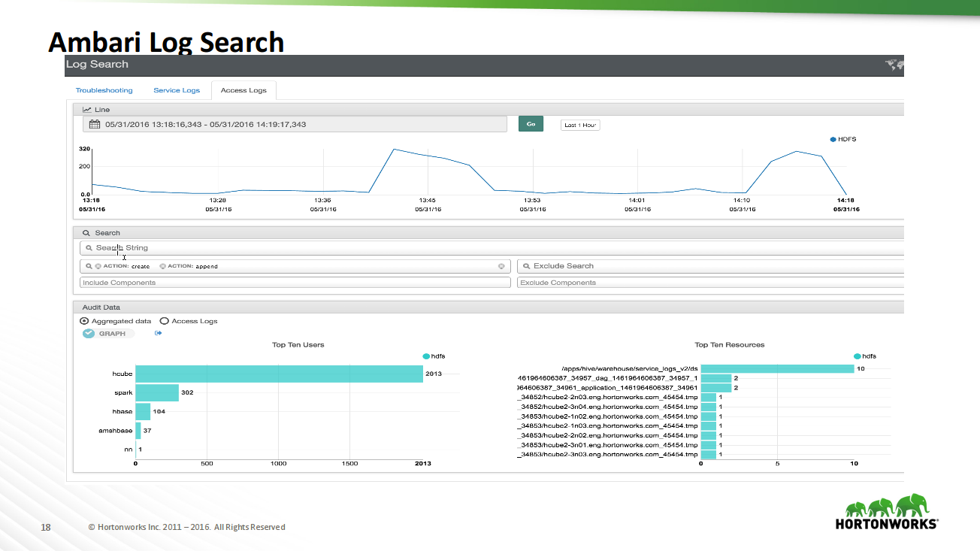Click the Include Components field

click(295, 283)
